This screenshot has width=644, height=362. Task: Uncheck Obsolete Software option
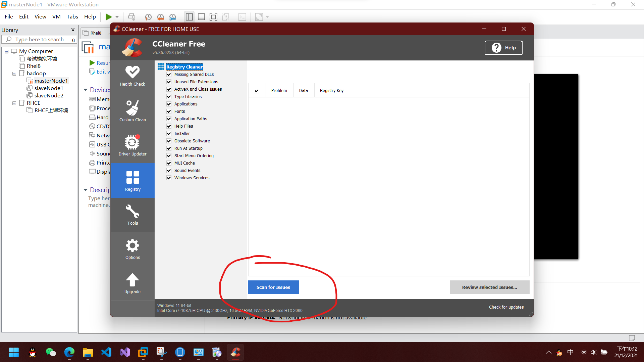click(x=169, y=141)
